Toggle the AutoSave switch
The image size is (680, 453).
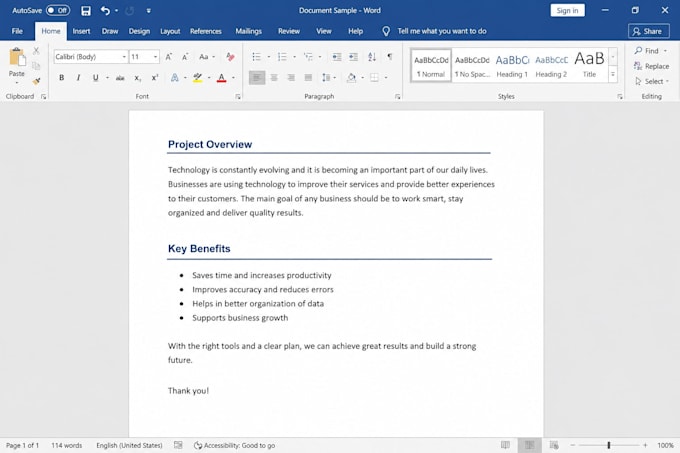[58, 10]
